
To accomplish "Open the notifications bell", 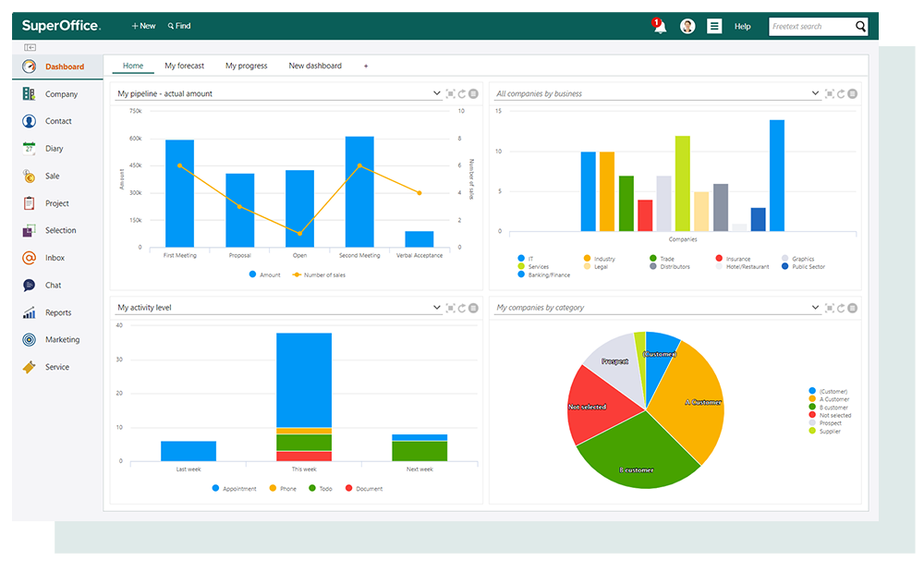I will (x=660, y=27).
